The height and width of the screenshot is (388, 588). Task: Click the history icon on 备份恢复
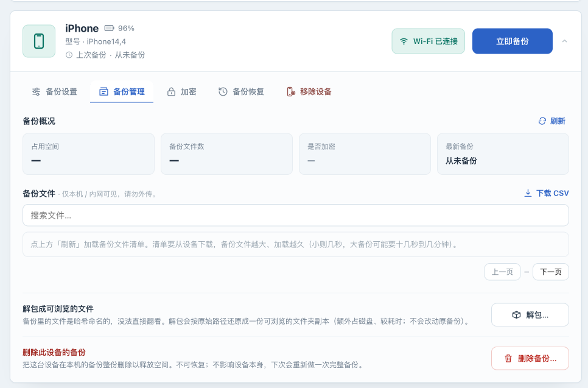[223, 91]
